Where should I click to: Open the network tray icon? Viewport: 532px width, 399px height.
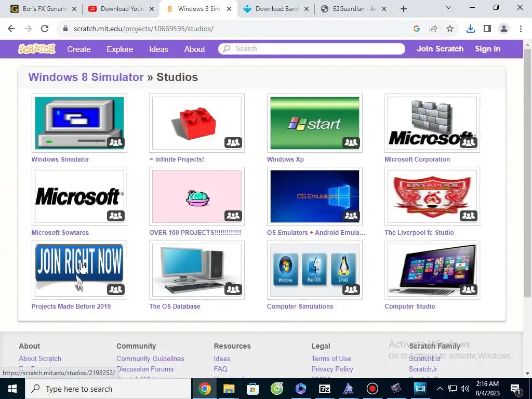click(x=453, y=389)
